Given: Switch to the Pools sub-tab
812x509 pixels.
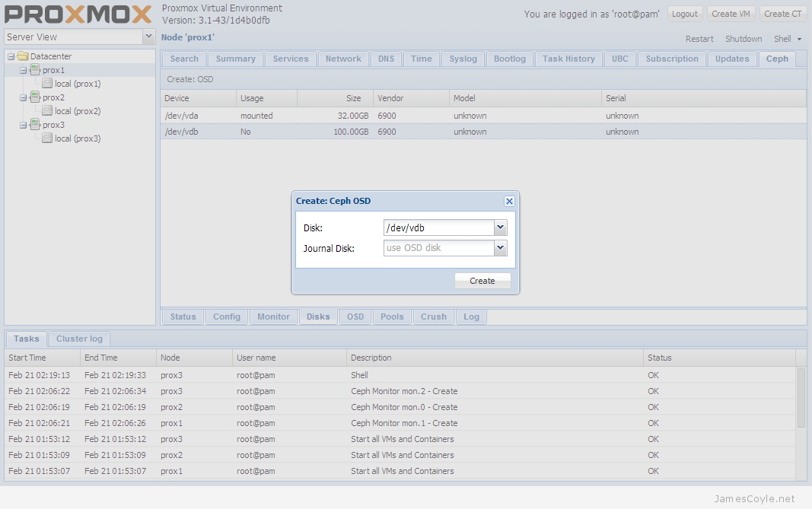Looking at the screenshot, I should (392, 317).
